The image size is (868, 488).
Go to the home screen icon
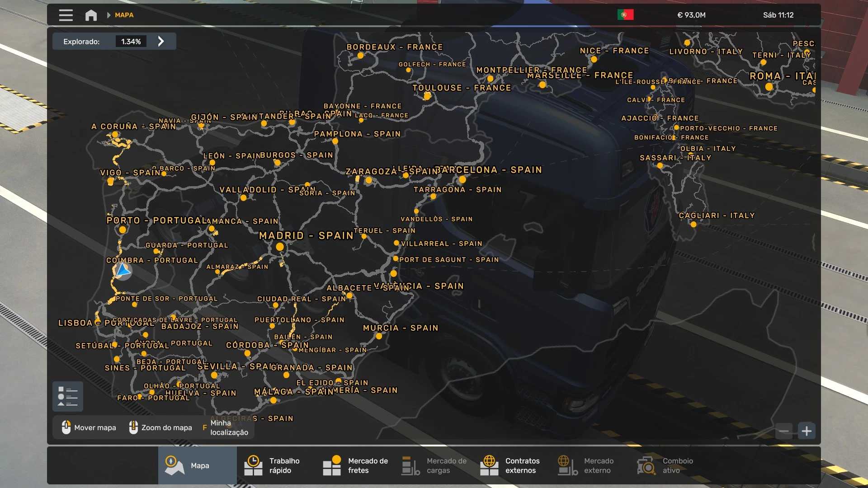(x=91, y=15)
